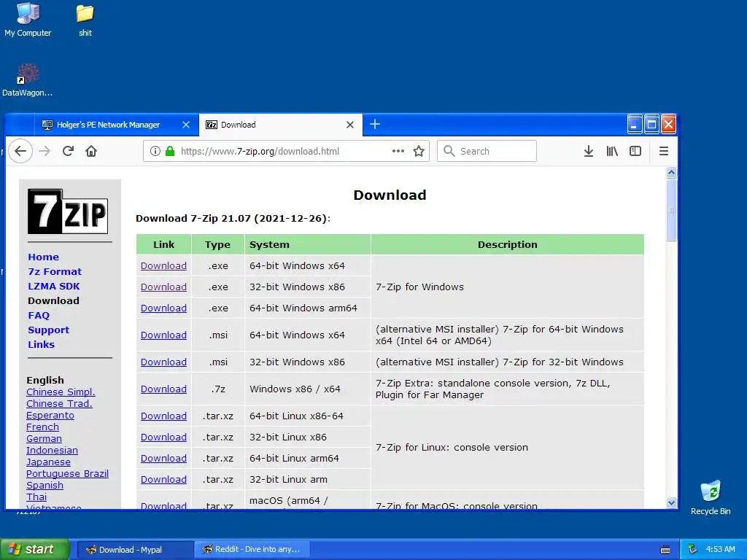Download the 32-bit Windows x86 .msi
The image size is (747, 560).
click(x=163, y=362)
